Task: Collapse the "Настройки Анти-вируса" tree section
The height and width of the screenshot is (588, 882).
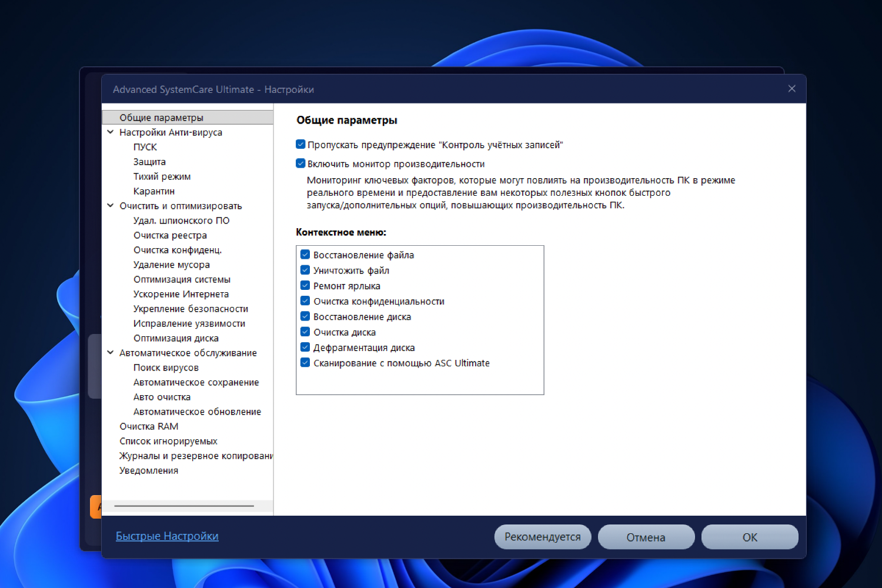Action: [x=111, y=132]
